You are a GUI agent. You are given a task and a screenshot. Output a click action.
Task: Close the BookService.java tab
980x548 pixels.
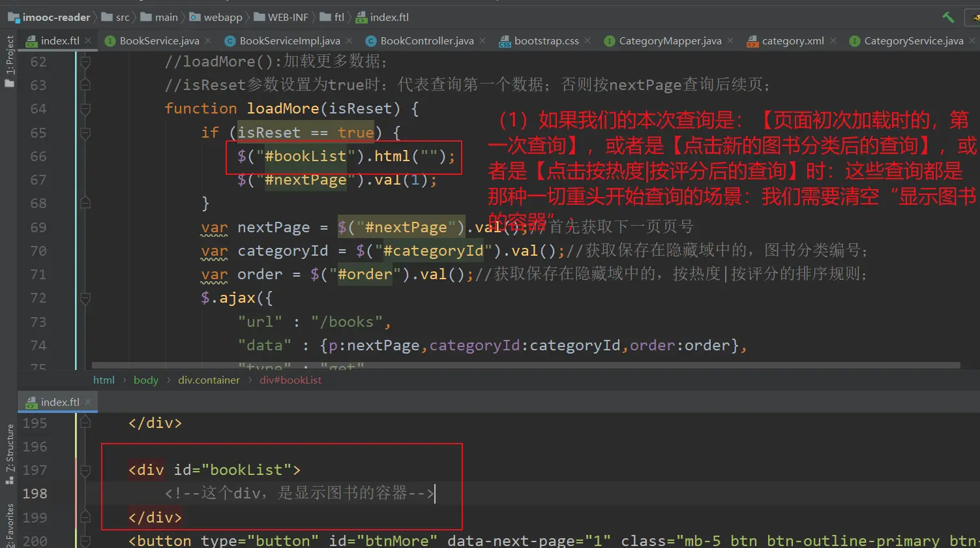tap(208, 40)
